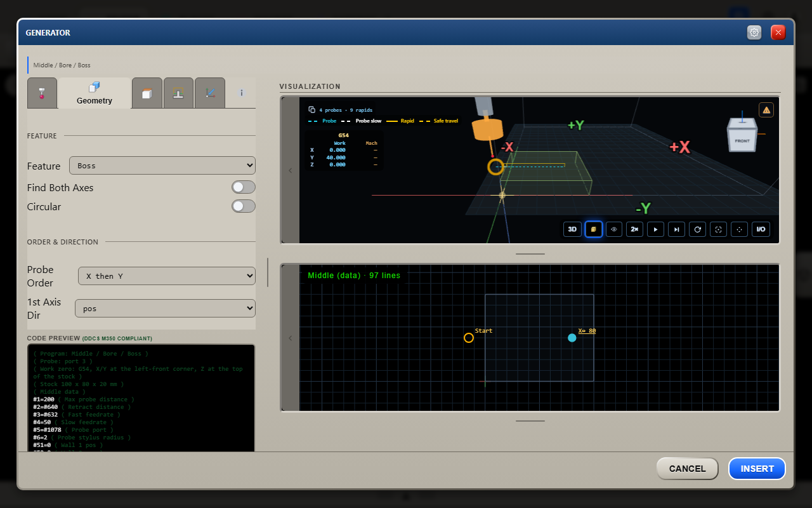This screenshot has height=508, width=812.
Task: Toggle the yellow stock cube display
Action: pyautogui.click(x=593, y=229)
